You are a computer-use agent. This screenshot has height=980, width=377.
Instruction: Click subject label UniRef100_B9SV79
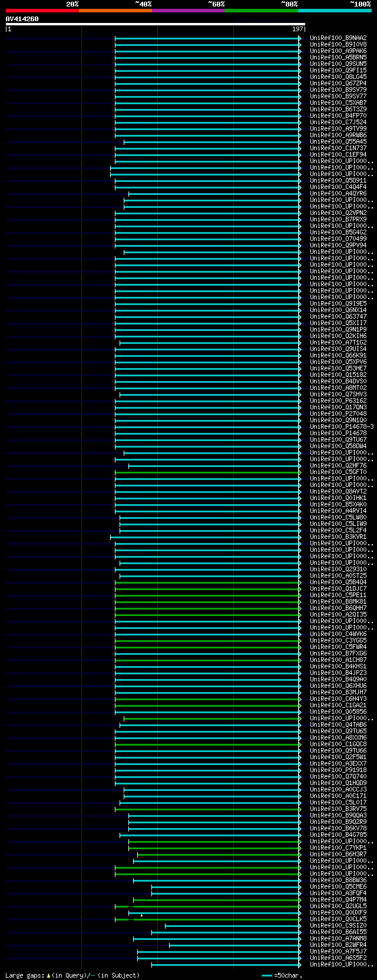click(x=338, y=90)
